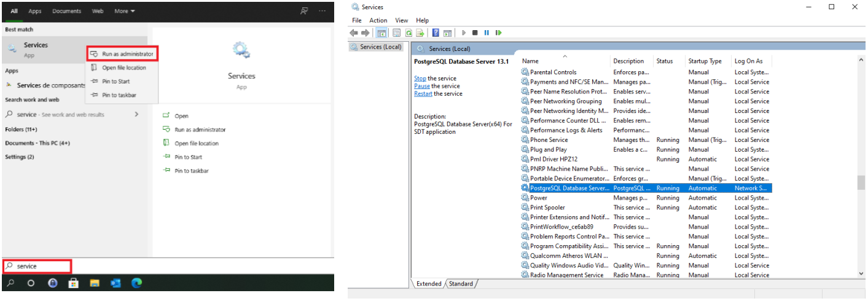Click the Stop Service toolbar icon

click(475, 33)
